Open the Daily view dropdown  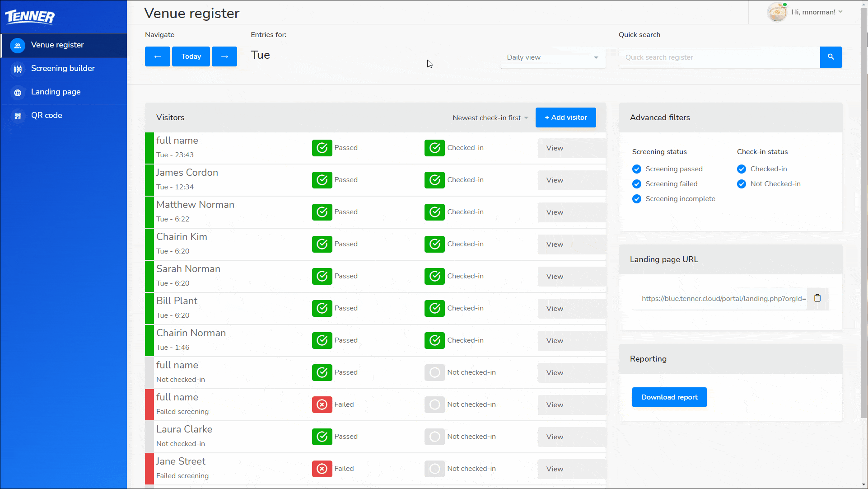click(x=552, y=57)
